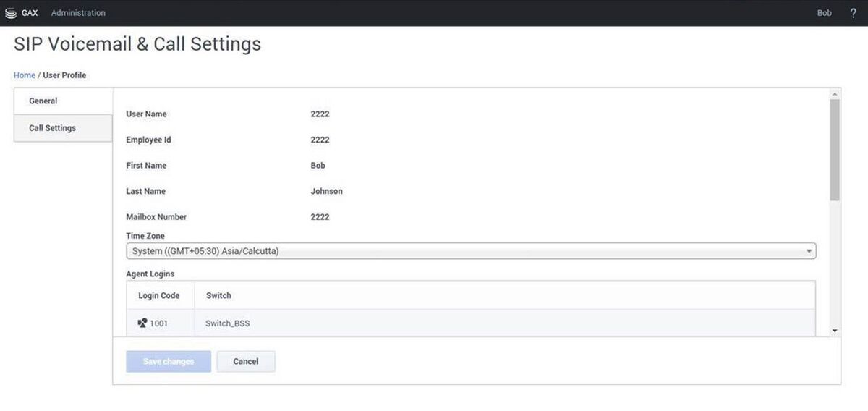Screen dimensions: 868x411
Task: Click the scrollbar up arrow
Action: point(835,94)
